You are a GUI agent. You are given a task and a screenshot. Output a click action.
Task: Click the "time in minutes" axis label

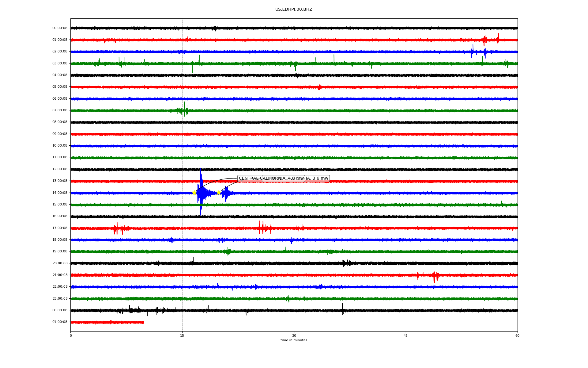[294, 340]
